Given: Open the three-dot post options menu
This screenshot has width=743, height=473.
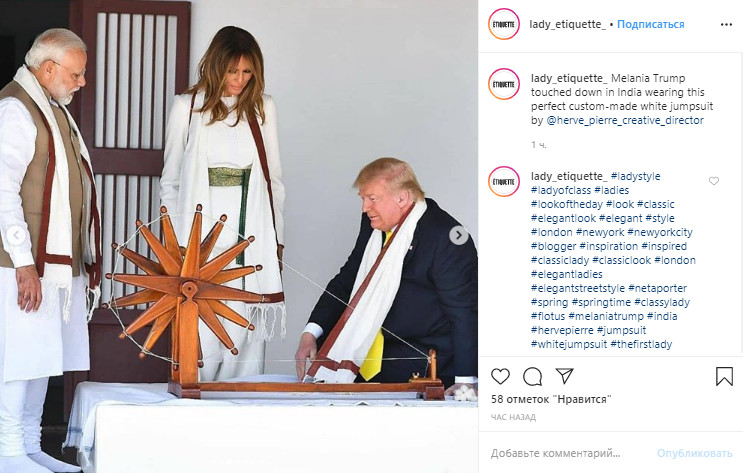Looking at the screenshot, I should (x=726, y=25).
